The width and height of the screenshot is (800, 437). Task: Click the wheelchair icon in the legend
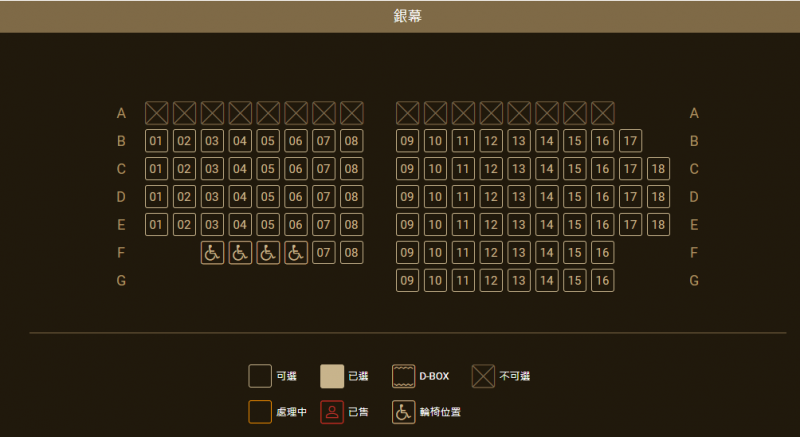click(x=403, y=411)
